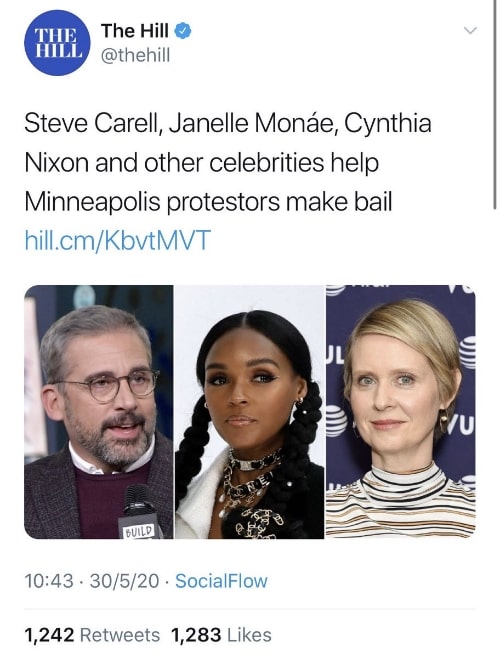Select the tweet headline text
Viewport: 500px width, 658px height.
(228, 163)
